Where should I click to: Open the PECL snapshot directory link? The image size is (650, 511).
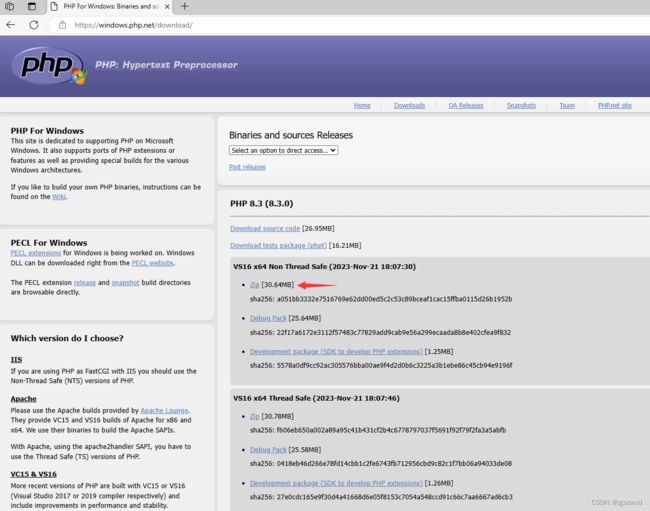tap(125, 283)
